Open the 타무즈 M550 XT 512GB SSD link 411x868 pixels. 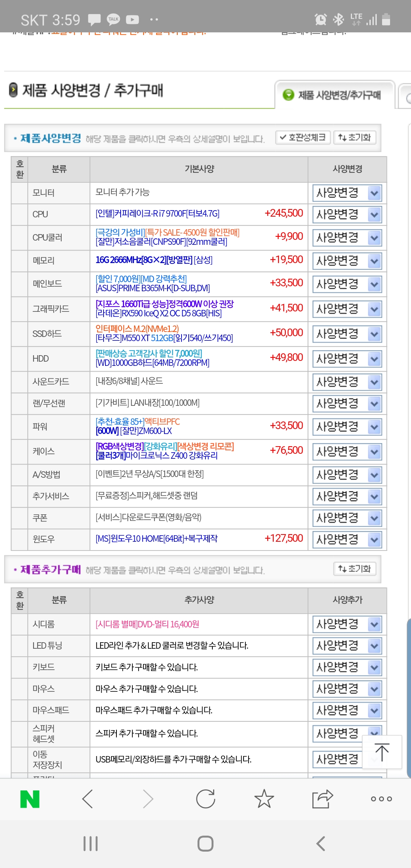(x=164, y=338)
